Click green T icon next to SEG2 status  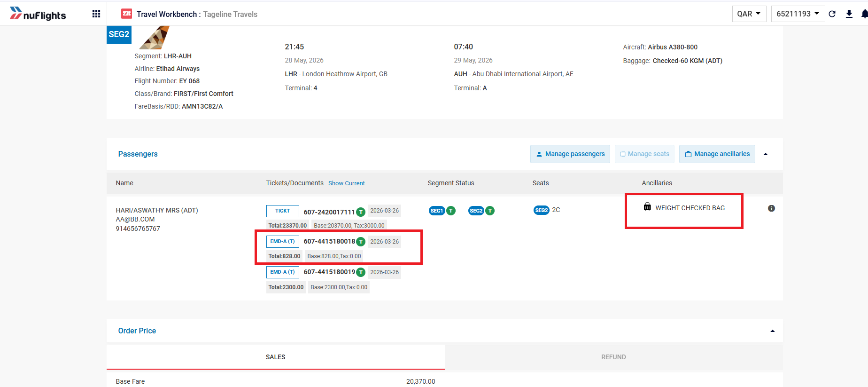click(490, 211)
